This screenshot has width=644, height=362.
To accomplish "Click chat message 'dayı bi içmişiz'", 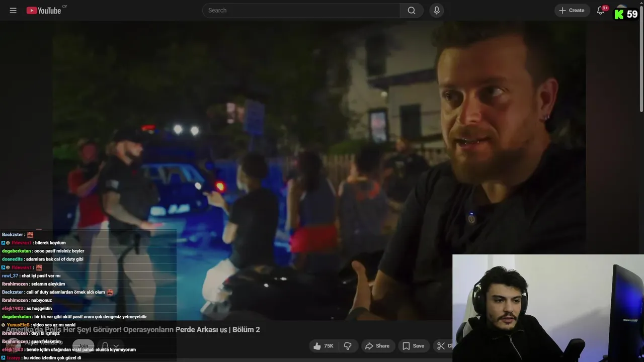I will [45, 333].
